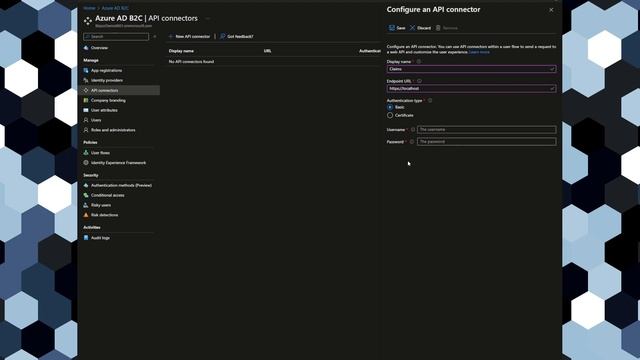The image size is (640, 360).
Task: Click the sidebar Search box
Action: point(116,37)
